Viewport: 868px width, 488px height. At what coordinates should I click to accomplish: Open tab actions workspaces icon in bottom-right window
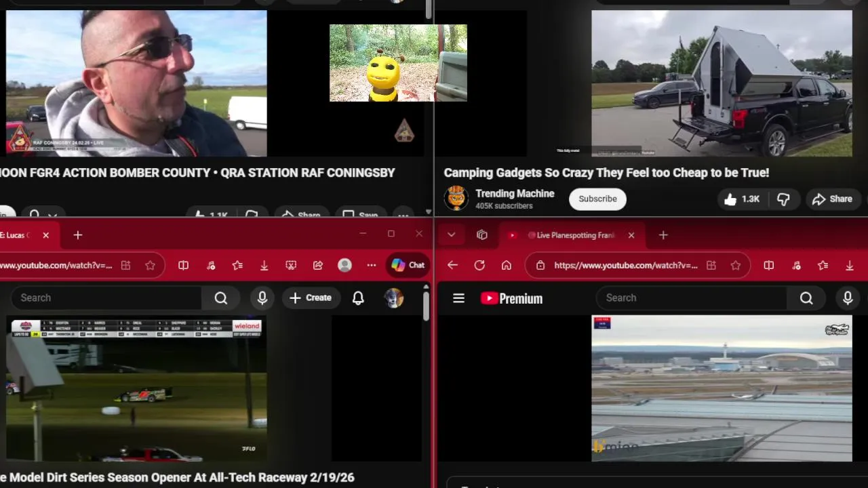click(x=482, y=235)
